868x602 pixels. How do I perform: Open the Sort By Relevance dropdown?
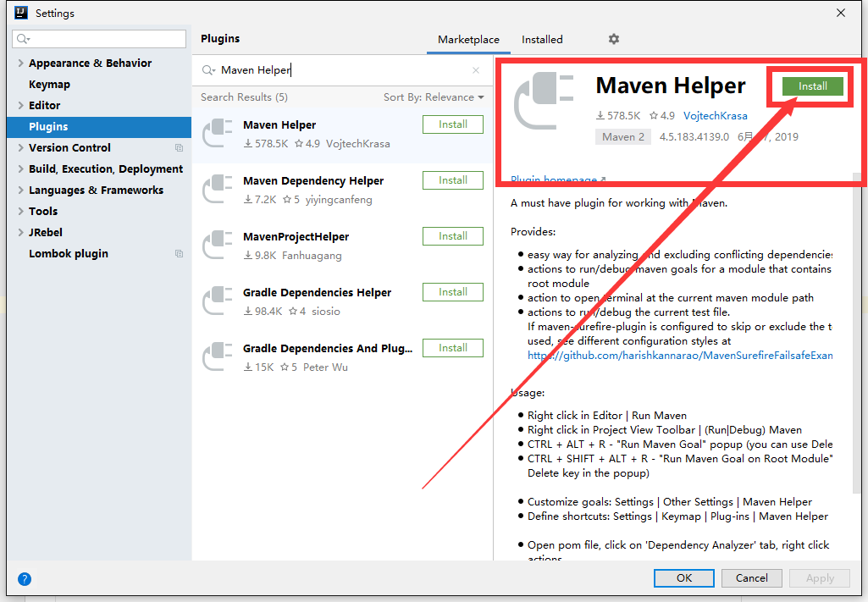434,97
